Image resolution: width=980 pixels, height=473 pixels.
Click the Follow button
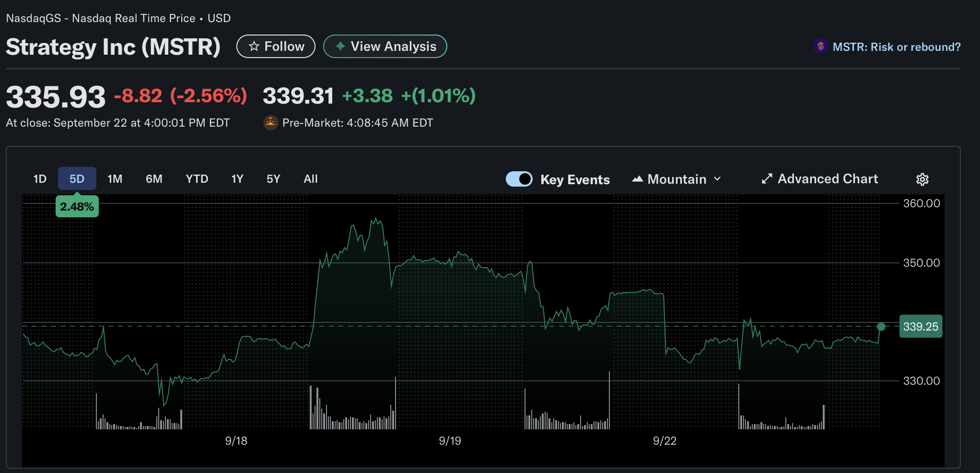tap(276, 46)
